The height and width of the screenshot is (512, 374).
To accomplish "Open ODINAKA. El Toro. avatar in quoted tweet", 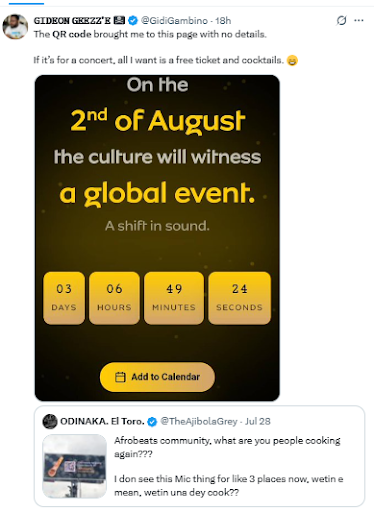I will pos(50,422).
